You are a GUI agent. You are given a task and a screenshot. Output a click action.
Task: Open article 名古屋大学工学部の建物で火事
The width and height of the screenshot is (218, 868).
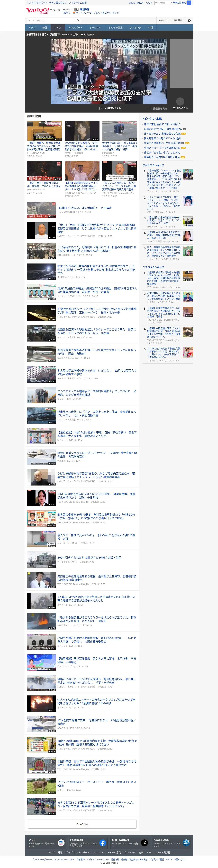[x=97, y=372]
